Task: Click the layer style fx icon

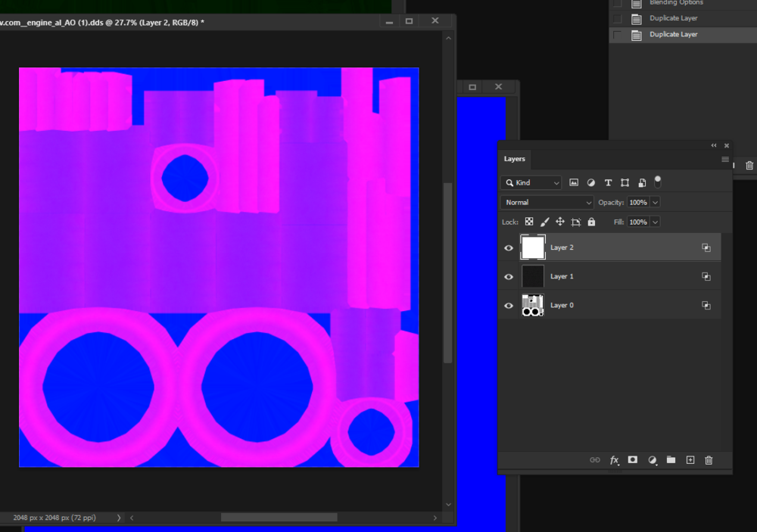Action: (614, 460)
